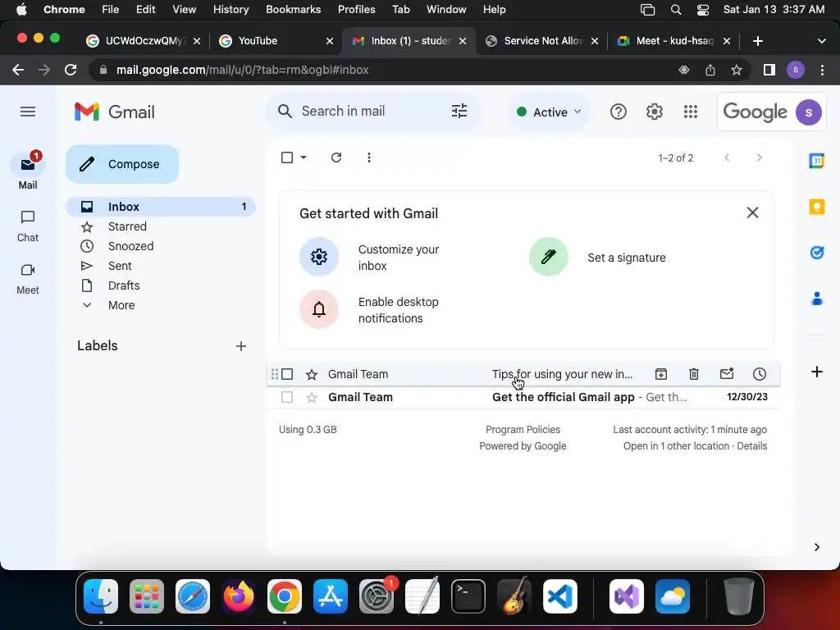Image resolution: width=840 pixels, height=630 pixels.
Task: Open Meet in the left rail
Action: pos(28,279)
